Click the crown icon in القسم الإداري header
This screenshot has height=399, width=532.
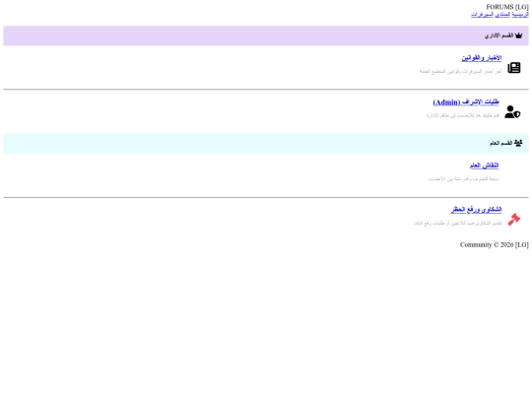[x=518, y=35]
